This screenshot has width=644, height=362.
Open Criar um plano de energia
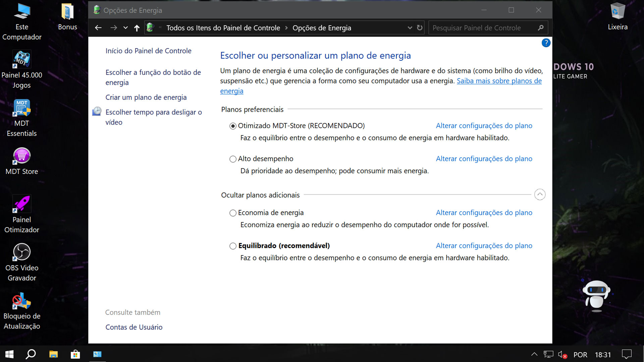click(x=146, y=98)
